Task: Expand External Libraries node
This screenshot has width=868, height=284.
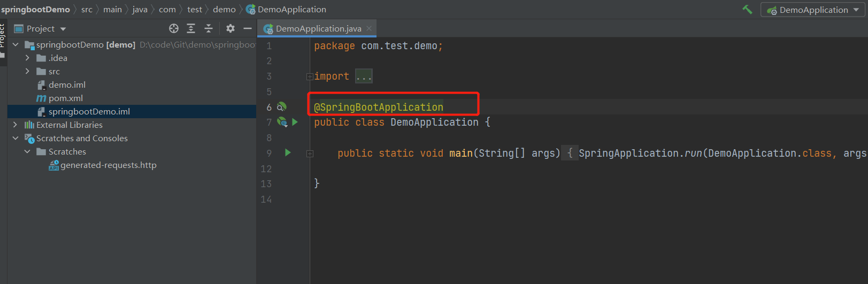Action: click(x=16, y=125)
